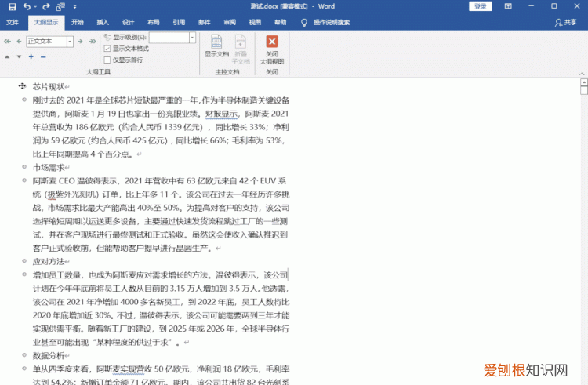
Task: Click the heading text 芯片现状
Action: point(49,87)
